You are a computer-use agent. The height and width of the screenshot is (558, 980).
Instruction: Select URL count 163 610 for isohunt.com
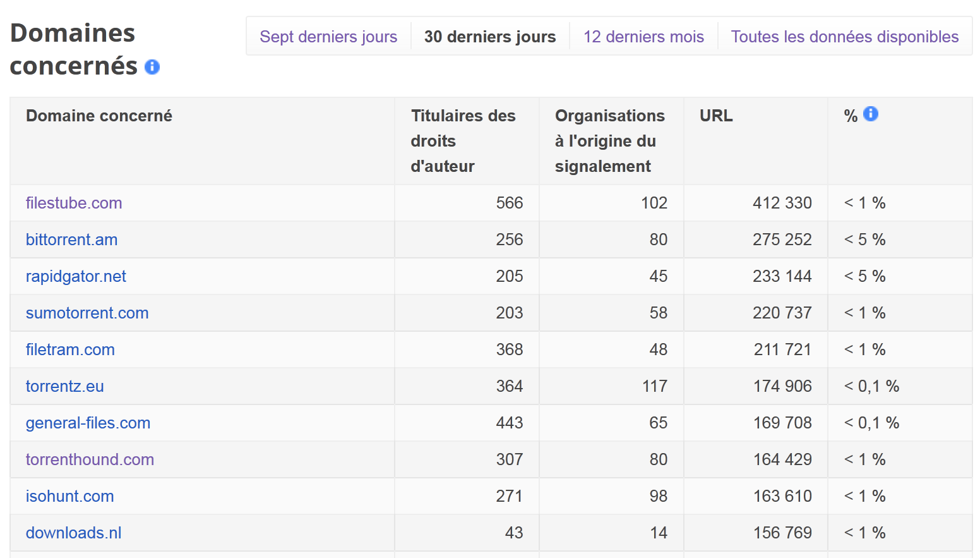tap(782, 496)
